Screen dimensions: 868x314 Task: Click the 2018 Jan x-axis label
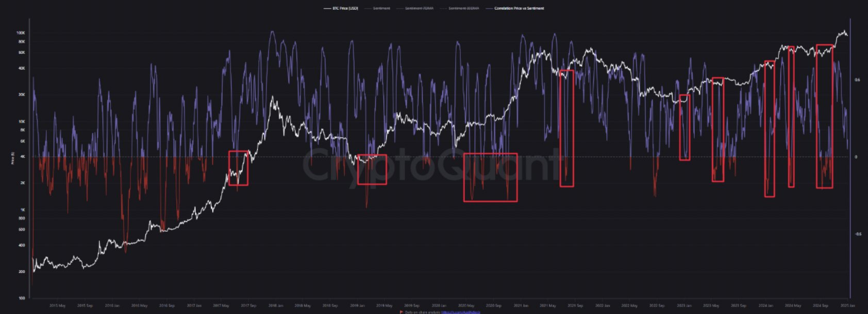(276, 306)
